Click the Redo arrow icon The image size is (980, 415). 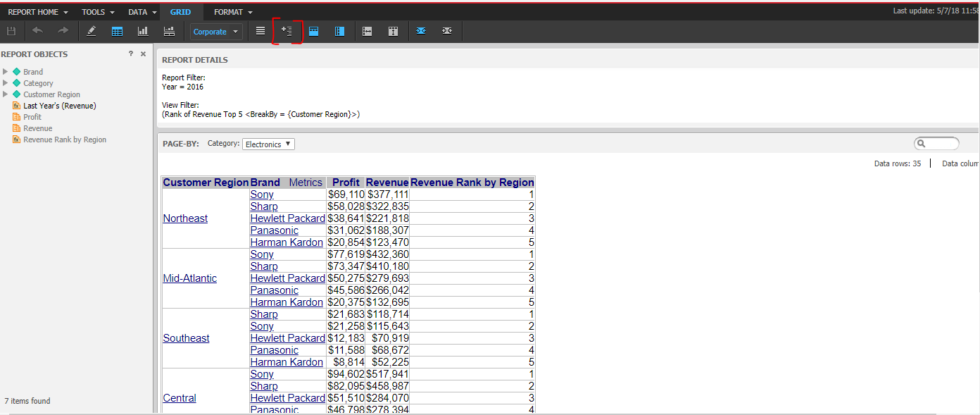pos(62,31)
